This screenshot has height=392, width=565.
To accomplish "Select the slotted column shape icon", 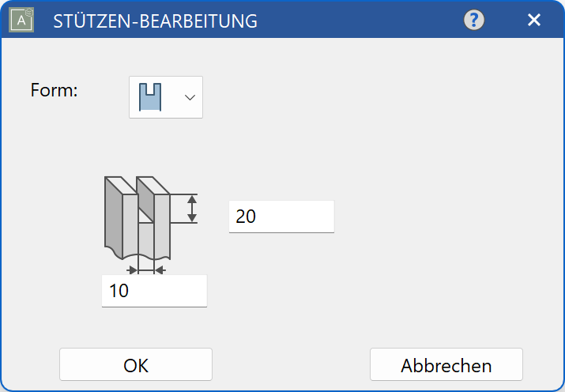I will [x=150, y=96].
